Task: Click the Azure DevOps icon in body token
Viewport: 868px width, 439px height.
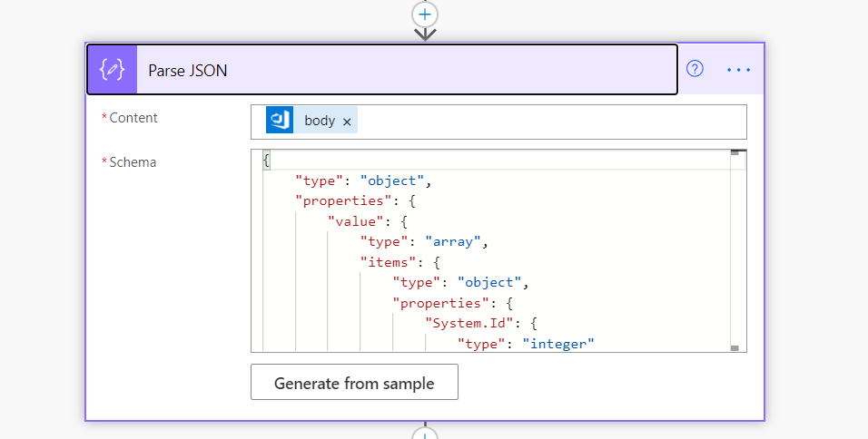Action: tap(280, 120)
